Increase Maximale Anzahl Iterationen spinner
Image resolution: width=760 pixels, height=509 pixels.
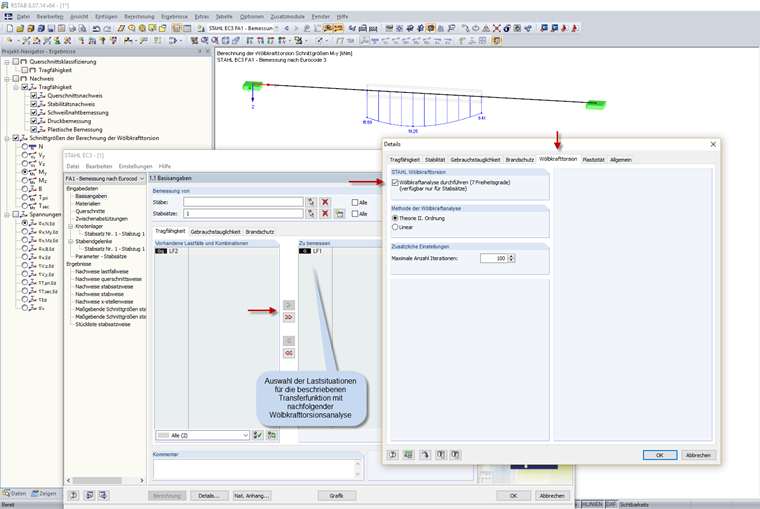pos(511,256)
